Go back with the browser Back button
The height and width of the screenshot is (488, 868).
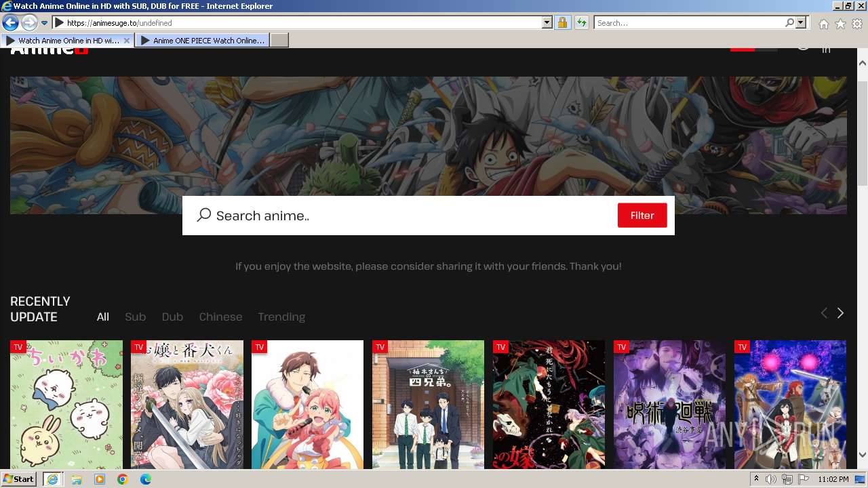10,23
